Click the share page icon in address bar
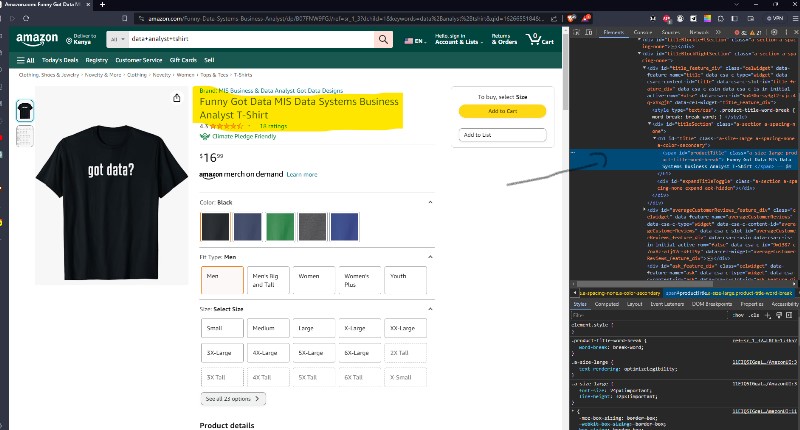This screenshot has width=800, height=430. click(x=554, y=18)
